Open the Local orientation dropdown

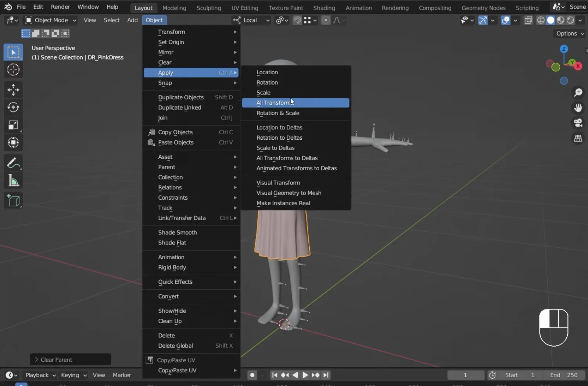click(x=251, y=20)
